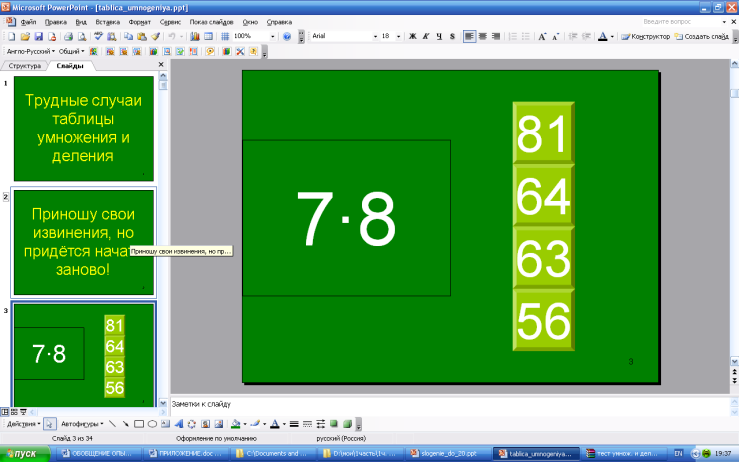Expand the 100% zoom dropdown
Image resolution: width=739 pixels, height=462 pixels.
click(x=273, y=36)
